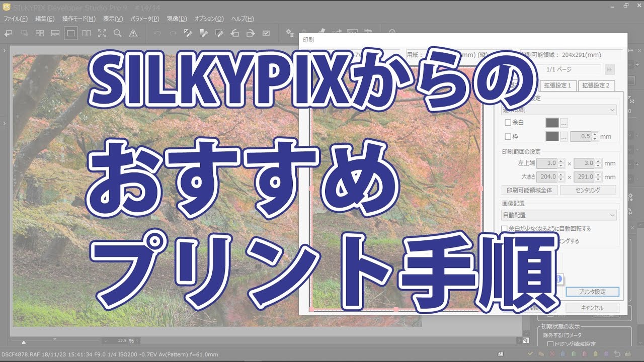The width and height of the screenshot is (644, 362).
Task: Click the 枠 color swatch
Action: click(552, 136)
